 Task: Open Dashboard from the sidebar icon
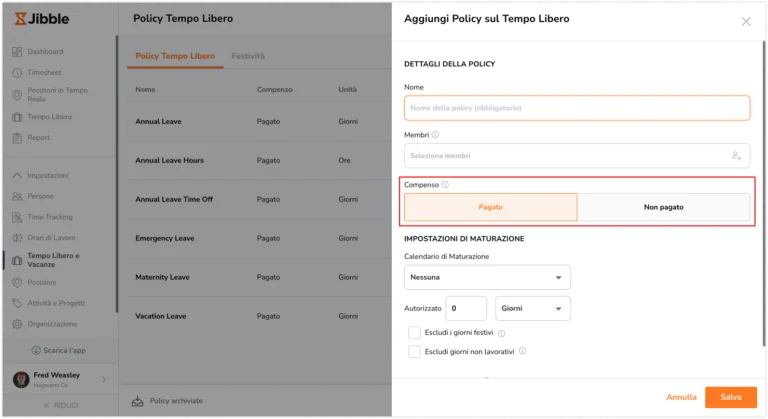[17, 52]
